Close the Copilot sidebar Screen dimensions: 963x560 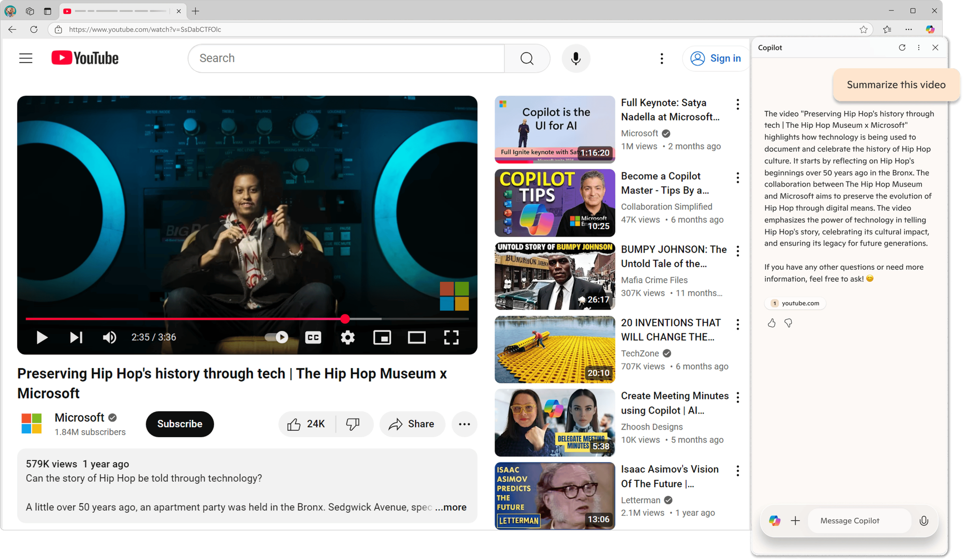[935, 48]
